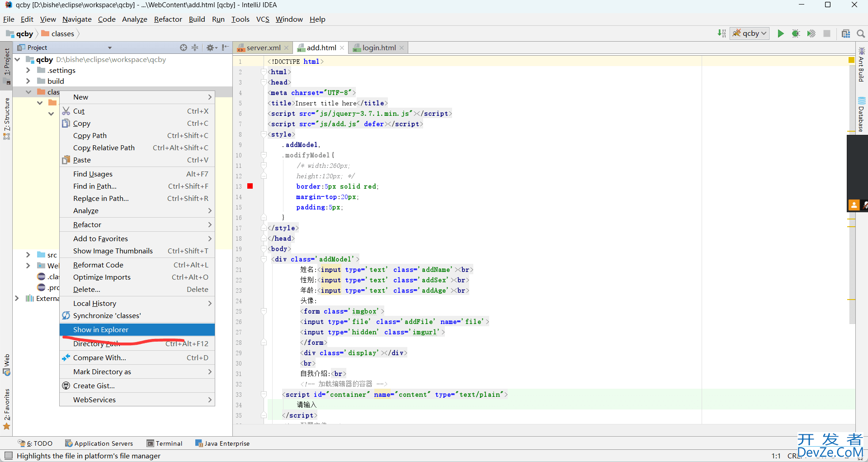Click classes breadcrumb in navigation bar
This screenshot has width=868, height=462.
click(x=58, y=33)
